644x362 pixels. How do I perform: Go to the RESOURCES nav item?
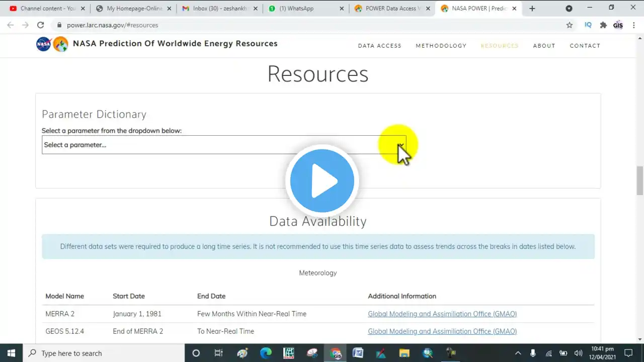pos(500,46)
